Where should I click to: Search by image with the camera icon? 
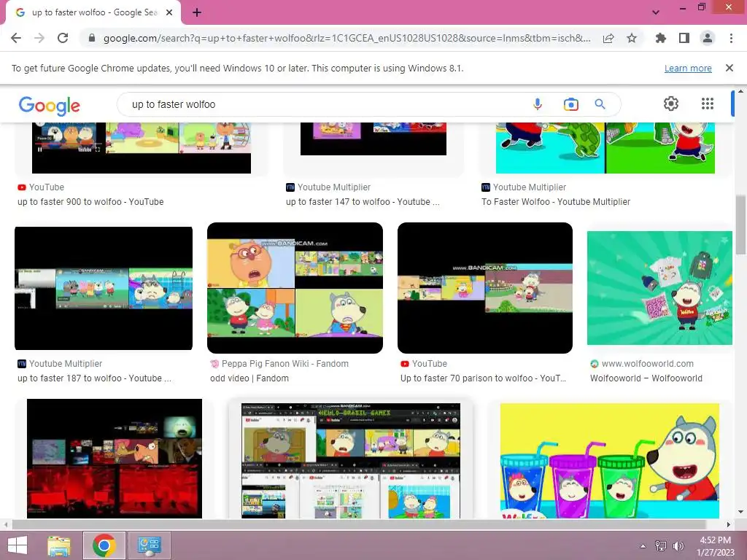tap(570, 104)
